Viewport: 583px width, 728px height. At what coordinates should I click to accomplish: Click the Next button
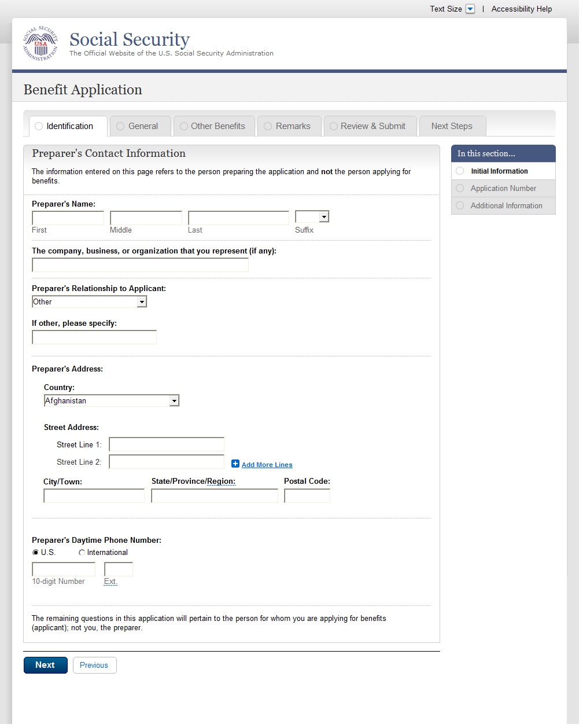[x=45, y=665]
